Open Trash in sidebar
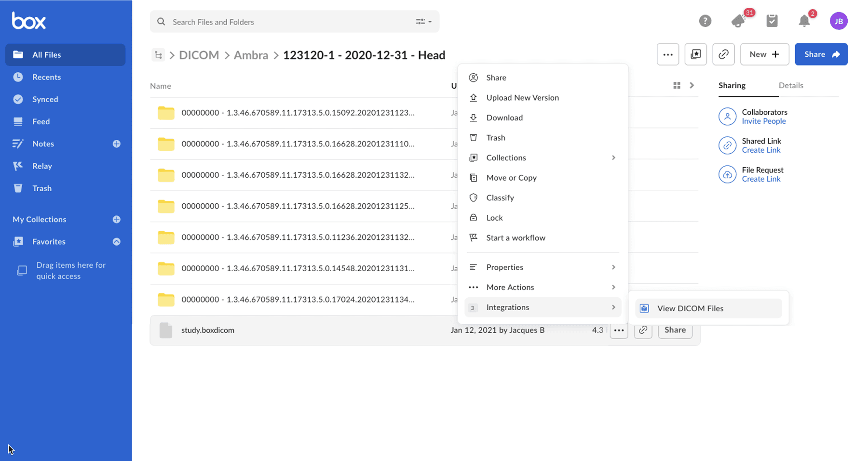 pyautogui.click(x=66, y=188)
